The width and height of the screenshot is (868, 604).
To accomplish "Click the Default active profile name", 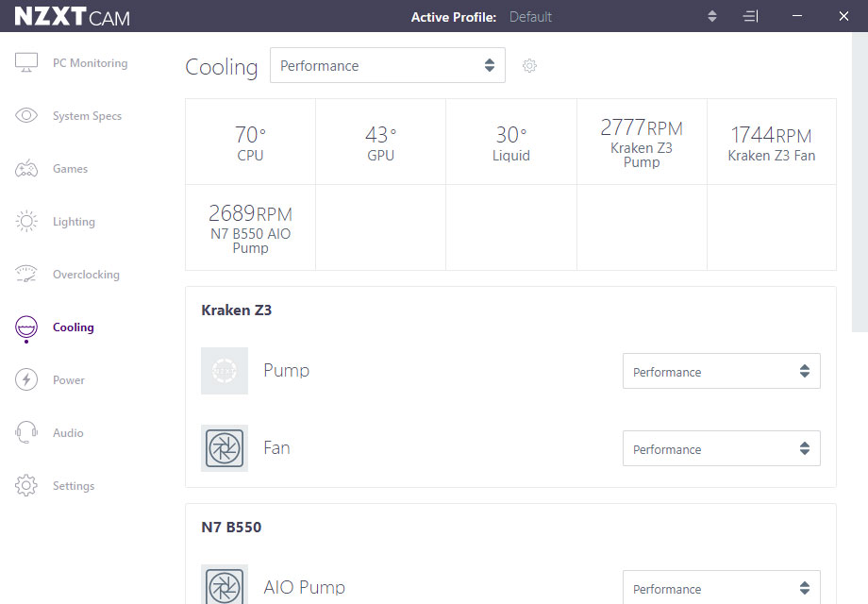I will (x=530, y=17).
